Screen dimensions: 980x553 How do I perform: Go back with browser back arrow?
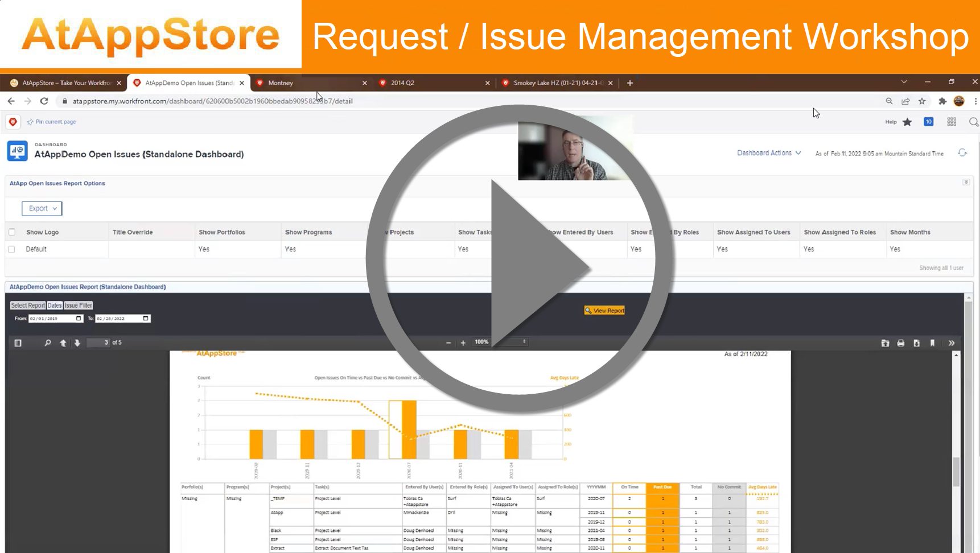(11, 101)
